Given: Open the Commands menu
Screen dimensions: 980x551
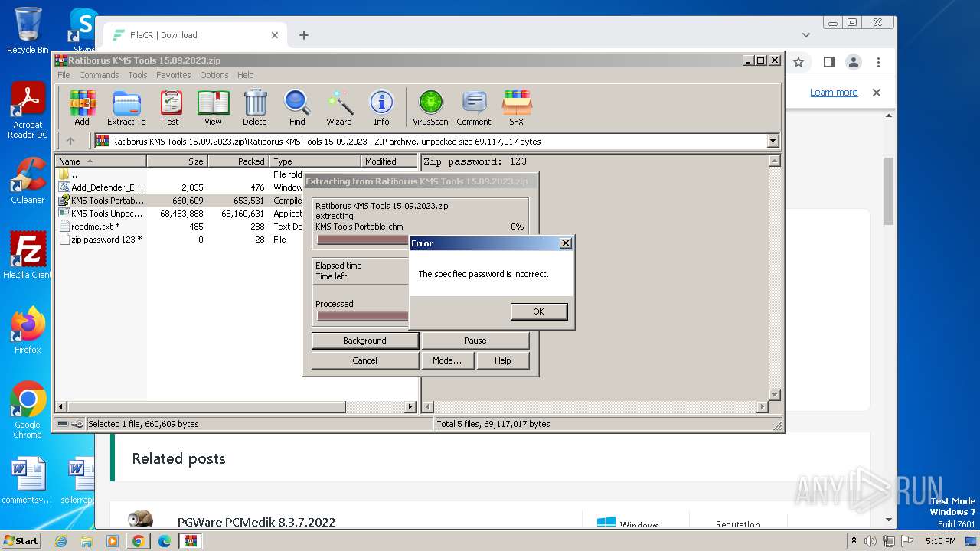Looking at the screenshot, I should click(x=99, y=75).
